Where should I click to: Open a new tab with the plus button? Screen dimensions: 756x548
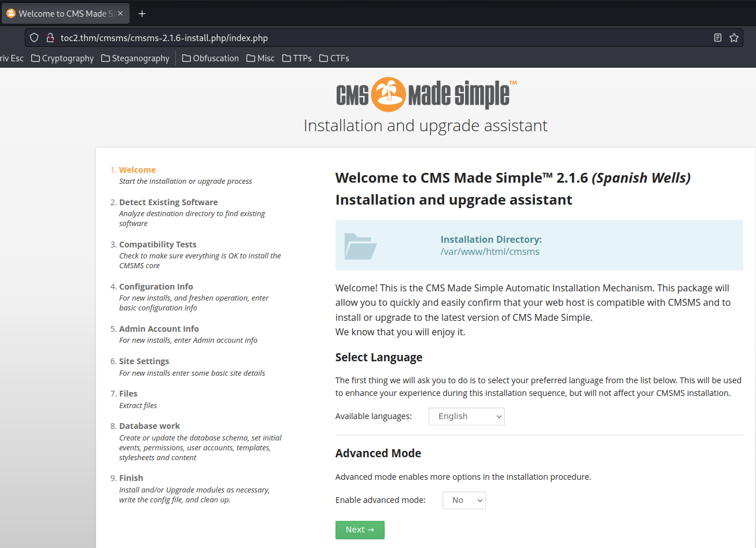pyautogui.click(x=142, y=13)
